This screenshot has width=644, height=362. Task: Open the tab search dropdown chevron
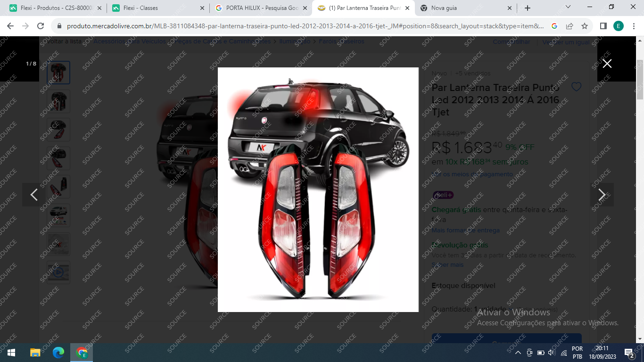[568, 7]
